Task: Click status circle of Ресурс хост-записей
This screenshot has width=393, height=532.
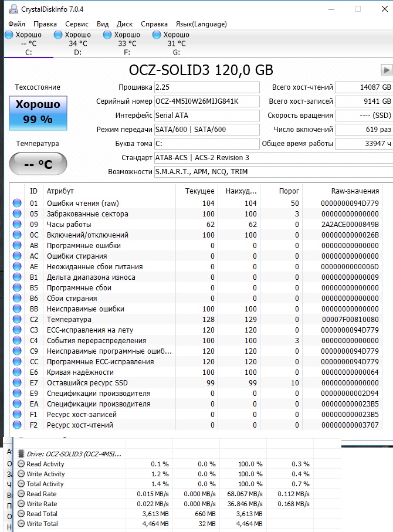Action: 17,414
